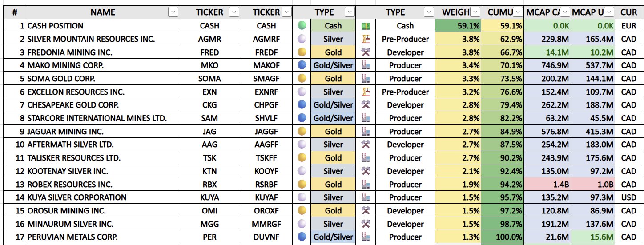Image resolution: width=644 pixels, height=245 pixels.
Task: Click the factory icon in Mako Mining's row
Action: click(x=366, y=66)
